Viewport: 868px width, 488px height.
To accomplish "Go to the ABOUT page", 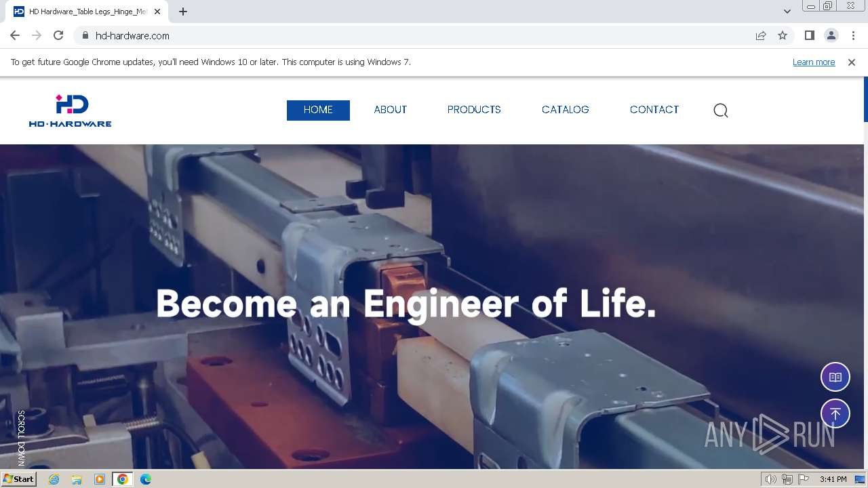I will click(x=391, y=110).
